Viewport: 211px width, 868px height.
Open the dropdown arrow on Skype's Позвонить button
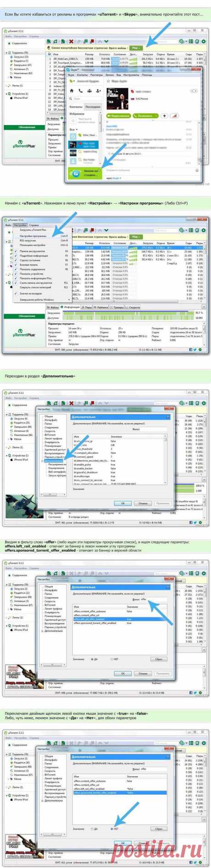pyautogui.click(x=156, y=115)
